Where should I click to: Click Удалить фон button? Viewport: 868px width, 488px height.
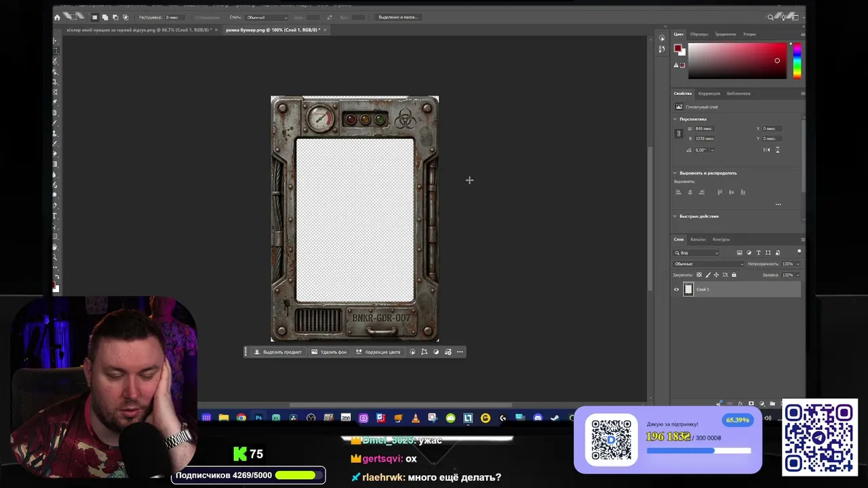coord(329,352)
